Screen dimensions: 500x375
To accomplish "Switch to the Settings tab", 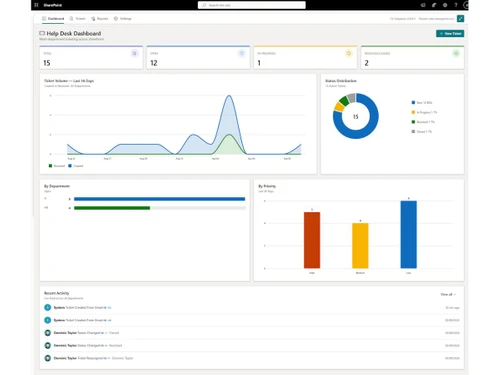I will (x=123, y=19).
